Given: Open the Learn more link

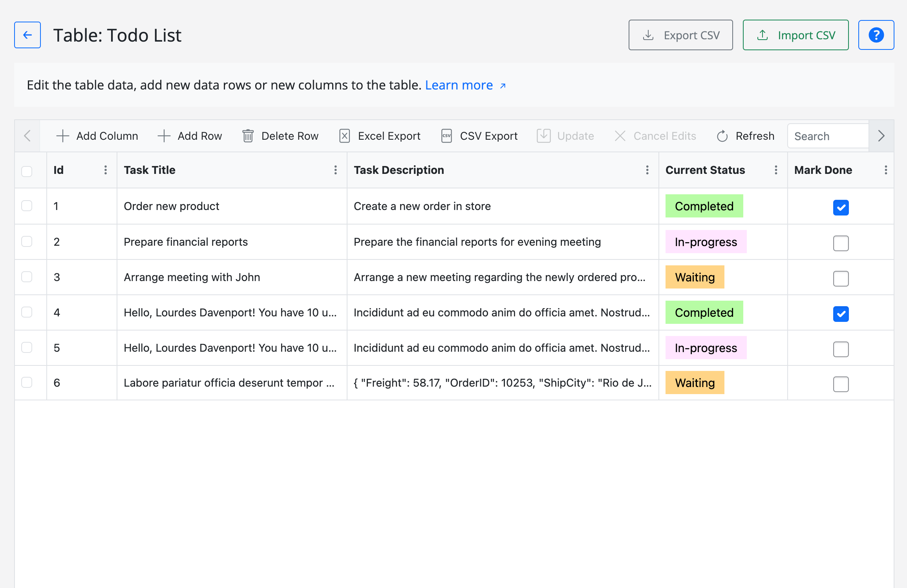Looking at the screenshot, I should coord(459,85).
